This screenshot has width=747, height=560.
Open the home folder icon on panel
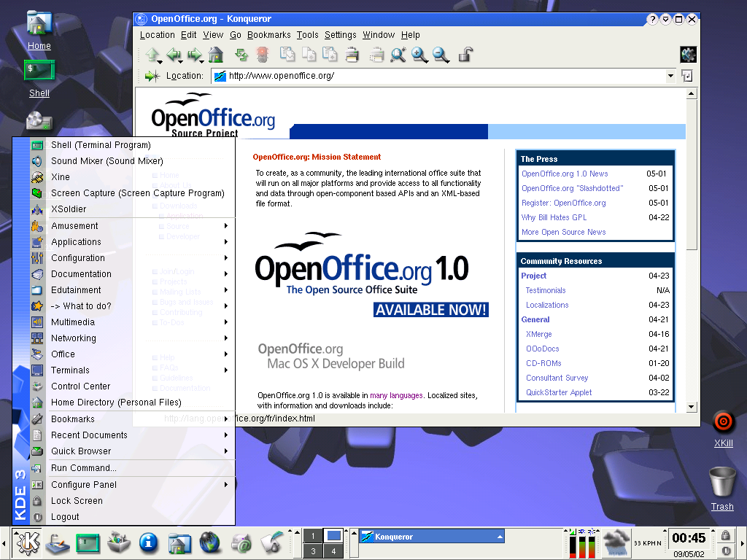(x=179, y=542)
